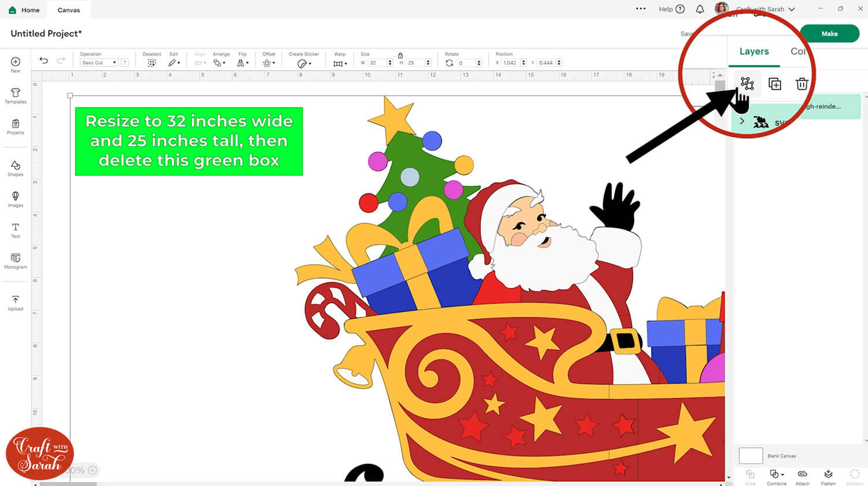Open the Create Sticker dropdown
This screenshot has height=486, width=868.
point(304,63)
